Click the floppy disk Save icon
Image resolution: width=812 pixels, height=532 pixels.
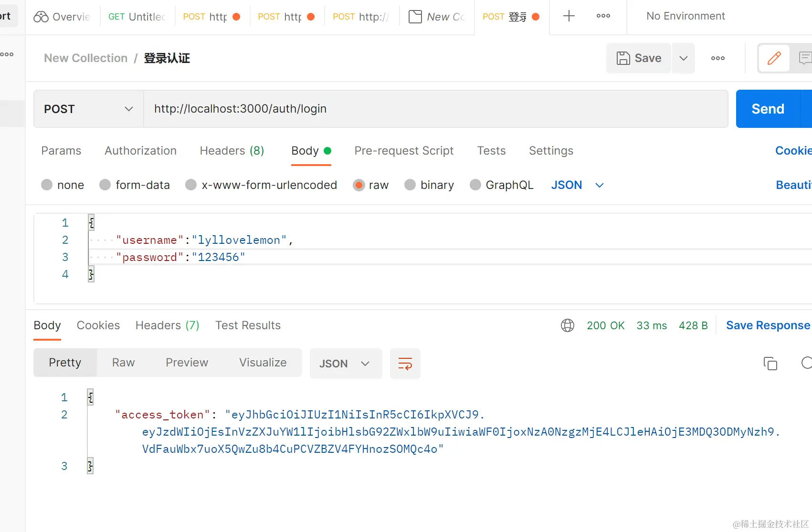point(623,58)
